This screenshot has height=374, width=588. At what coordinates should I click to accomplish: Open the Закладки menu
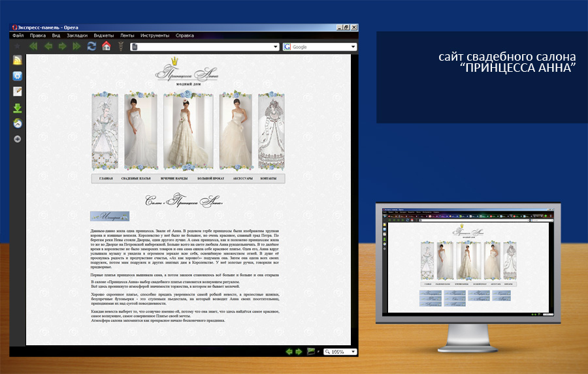[x=77, y=36]
